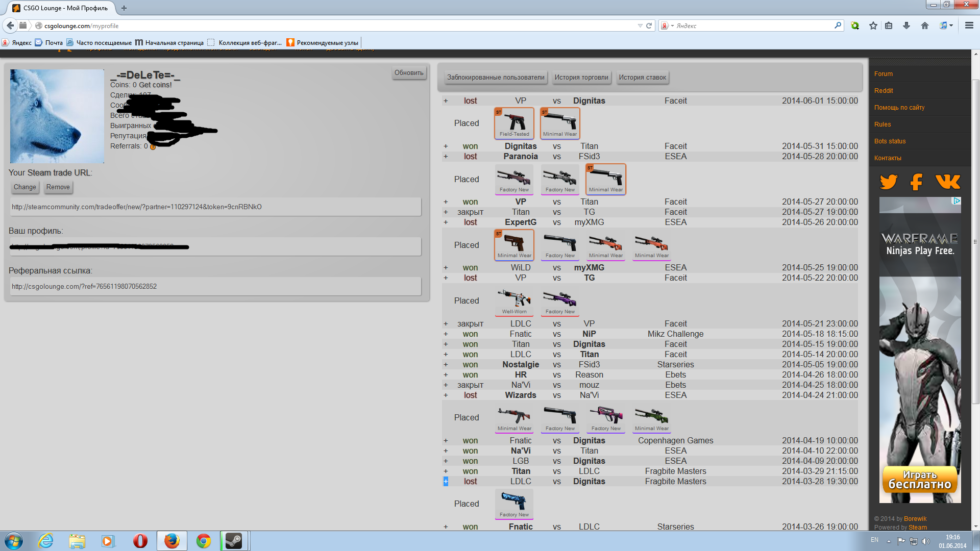
Task: Open Windows Start menu orb
Action: point(14,541)
